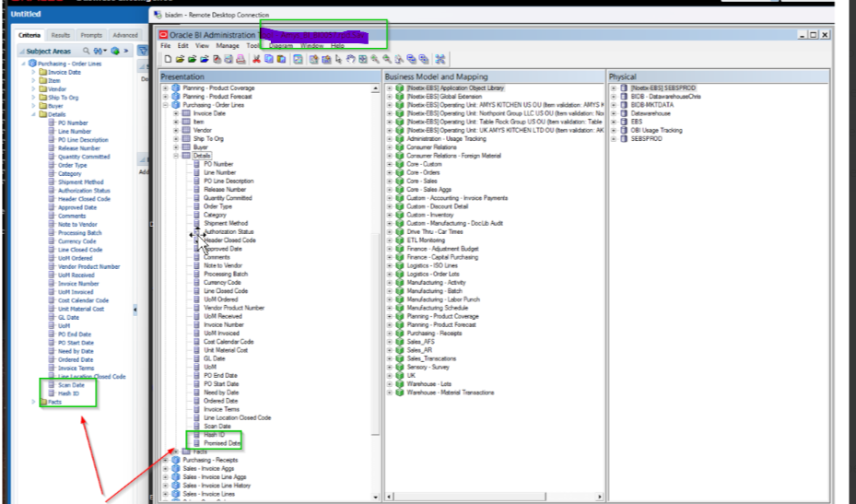The width and height of the screenshot is (856, 504).
Task: Open the File menu in Administration Tool
Action: [x=166, y=46]
